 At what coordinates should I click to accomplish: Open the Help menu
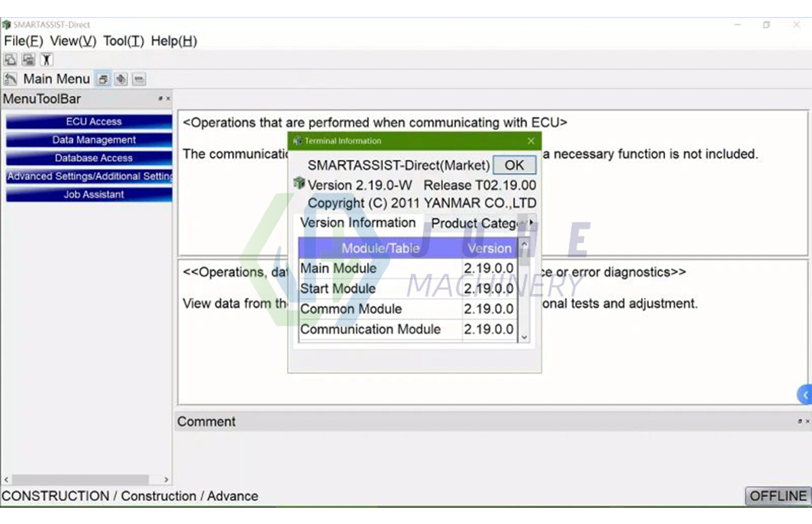click(173, 41)
